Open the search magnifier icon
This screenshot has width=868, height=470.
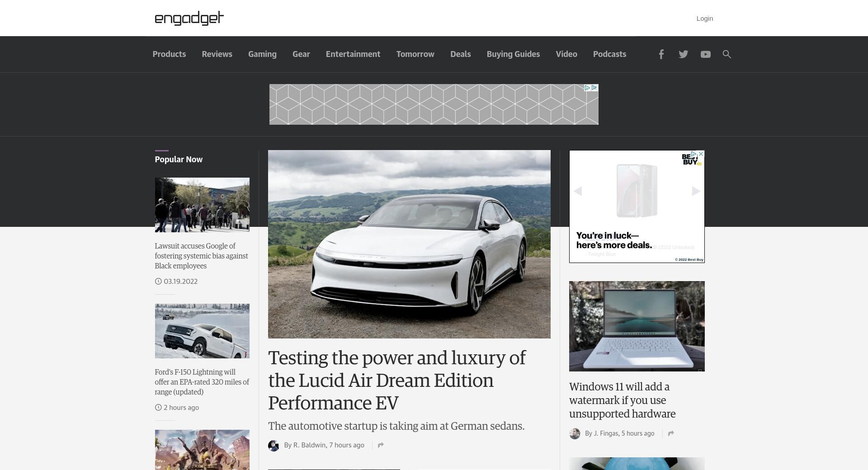(x=726, y=54)
